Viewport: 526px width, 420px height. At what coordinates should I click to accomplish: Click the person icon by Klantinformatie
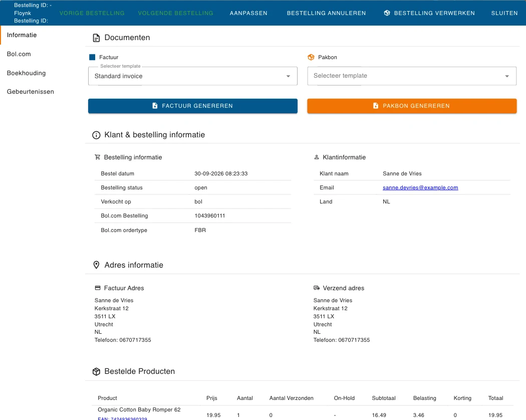pos(316,157)
